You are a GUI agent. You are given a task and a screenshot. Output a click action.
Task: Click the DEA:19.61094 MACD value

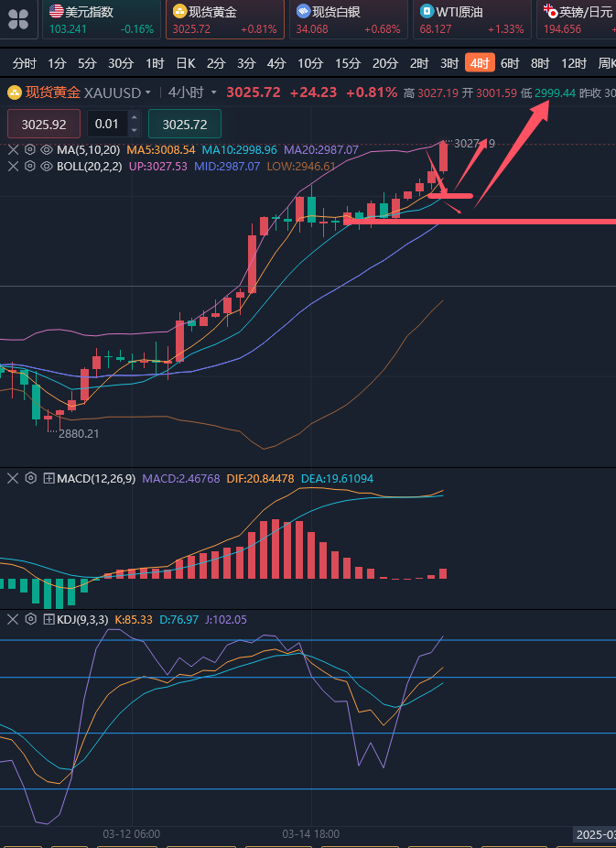[x=337, y=478]
